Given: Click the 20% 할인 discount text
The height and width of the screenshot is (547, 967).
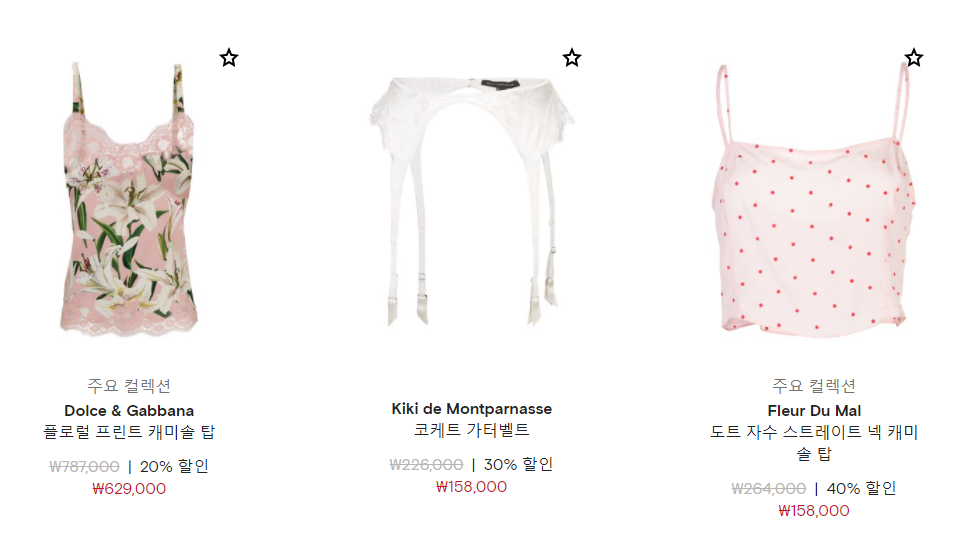Looking at the screenshot, I should [x=175, y=467].
